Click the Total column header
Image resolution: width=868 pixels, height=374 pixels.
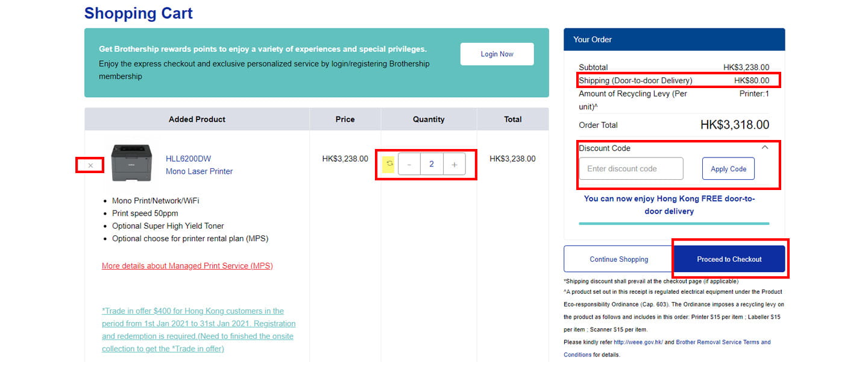[x=513, y=119]
